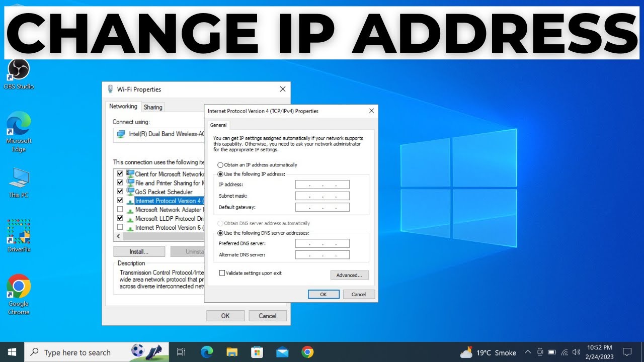Click the IP address input field
The height and width of the screenshot is (362, 644).
(x=323, y=185)
